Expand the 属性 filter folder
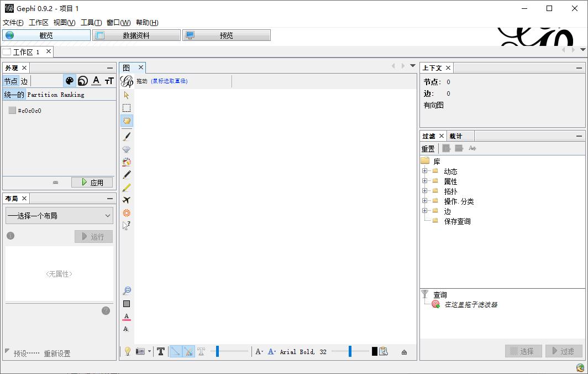This screenshot has height=374, width=588. coord(424,180)
